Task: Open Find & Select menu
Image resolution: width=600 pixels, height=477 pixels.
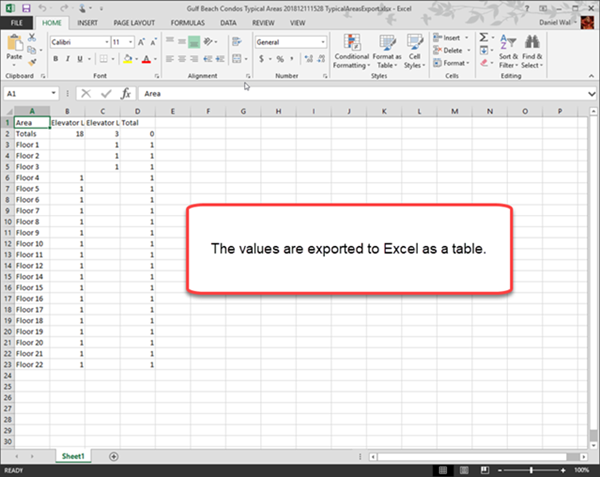Action: (532, 51)
